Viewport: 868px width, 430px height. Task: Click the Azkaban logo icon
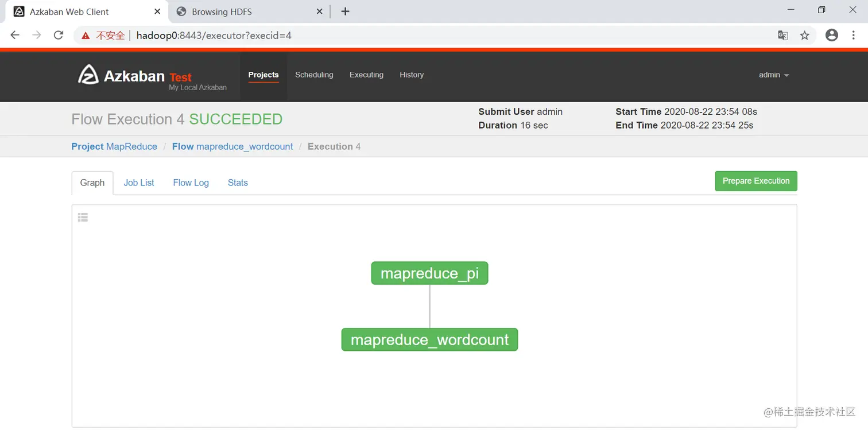tap(88, 75)
